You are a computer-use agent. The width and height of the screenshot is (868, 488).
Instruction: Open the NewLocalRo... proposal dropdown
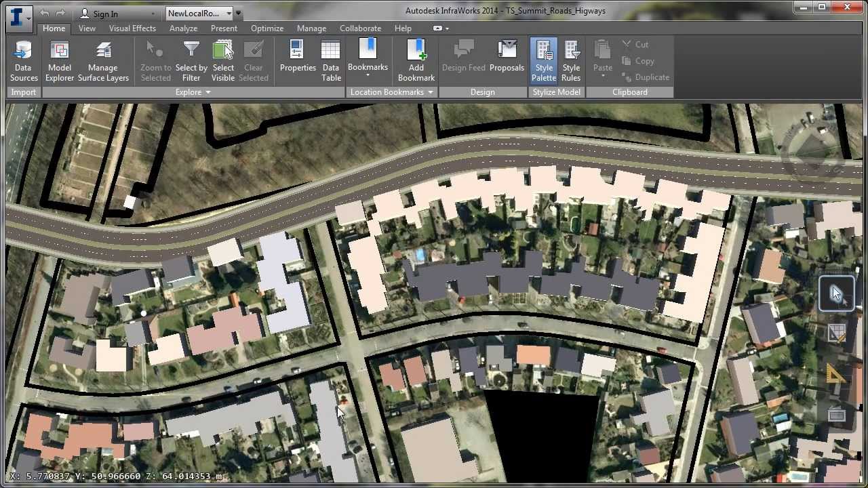[x=229, y=13]
